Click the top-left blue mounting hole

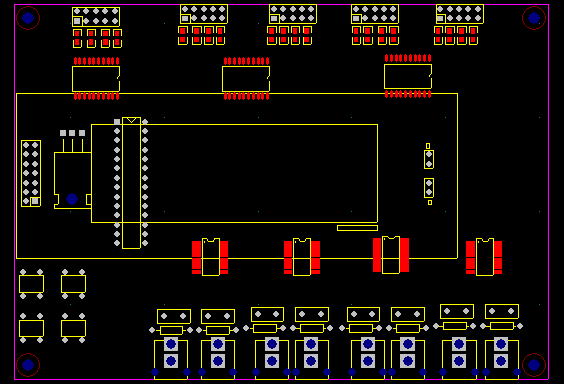click(x=28, y=18)
